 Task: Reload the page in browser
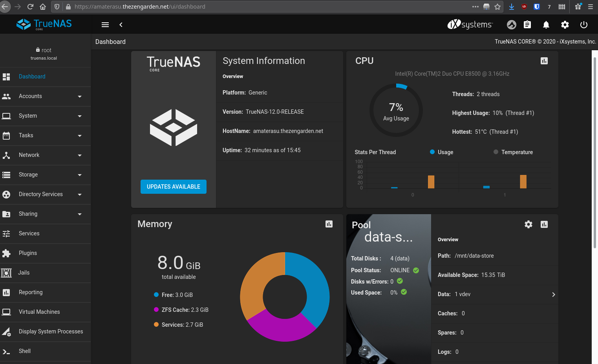pos(30,7)
